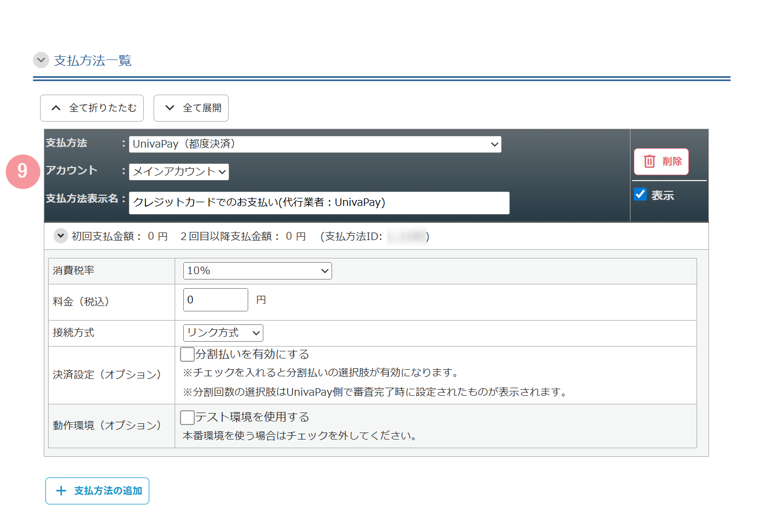Open the 支払方法 UnivaPay dropdown
Image resolution: width=763 pixels, height=532 pixels.
pyautogui.click(x=315, y=144)
